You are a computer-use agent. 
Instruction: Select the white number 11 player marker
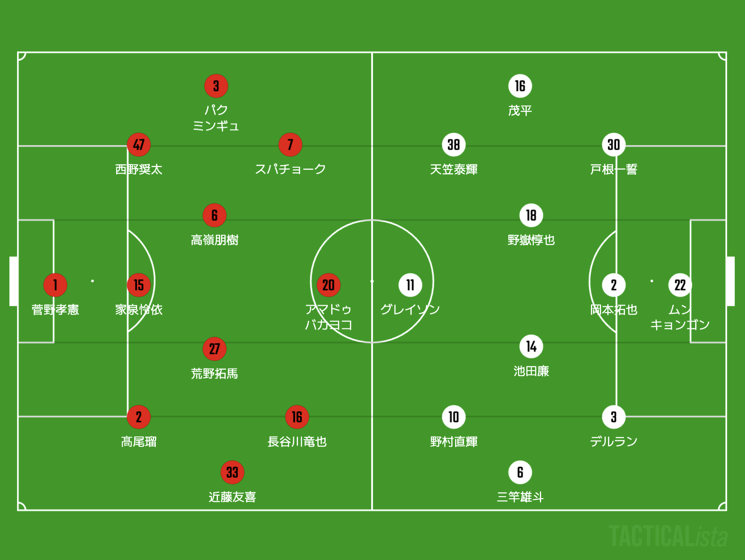410,285
